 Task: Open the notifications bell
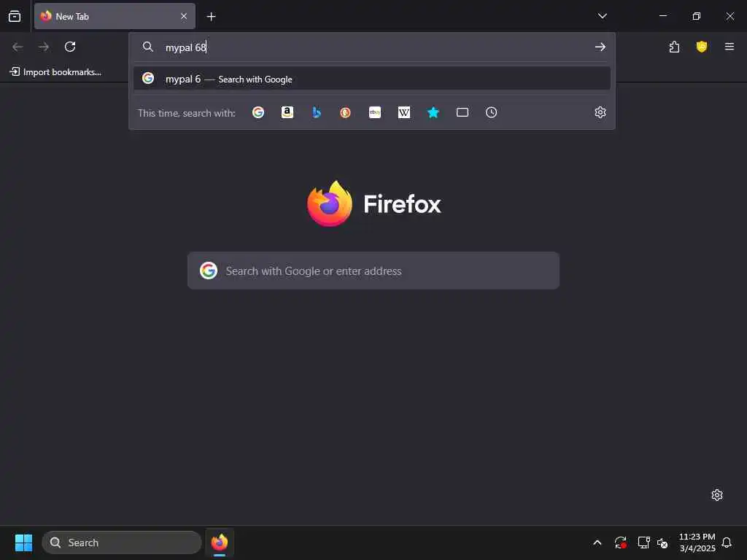[x=727, y=542]
